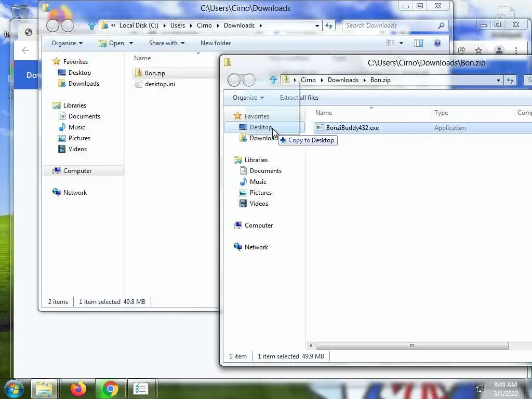Screen dimensions: 532x399
Task: Launch Firefox from the taskbar
Action: coord(78,389)
